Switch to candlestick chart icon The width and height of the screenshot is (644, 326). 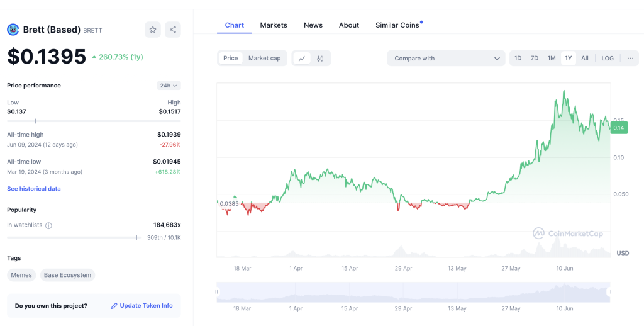point(320,59)
